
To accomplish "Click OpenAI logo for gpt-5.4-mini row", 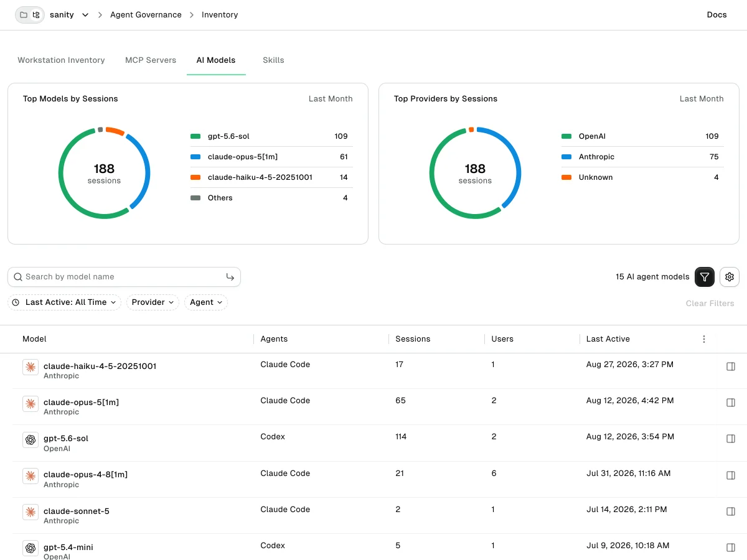I will tap(31, 548).
